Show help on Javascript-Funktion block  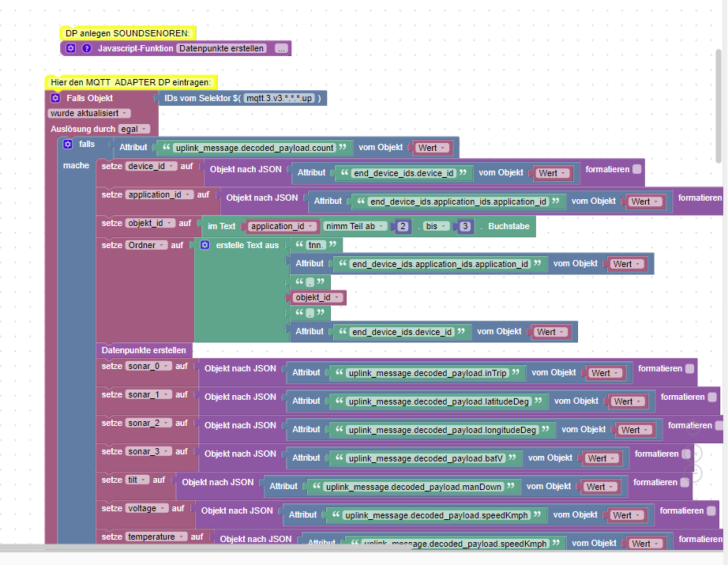pos(87,48)
